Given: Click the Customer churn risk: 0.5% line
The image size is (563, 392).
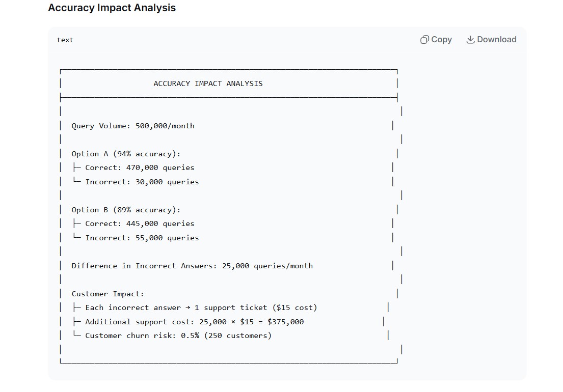Looking at the screenshot, I should click(x=178, y=335).
